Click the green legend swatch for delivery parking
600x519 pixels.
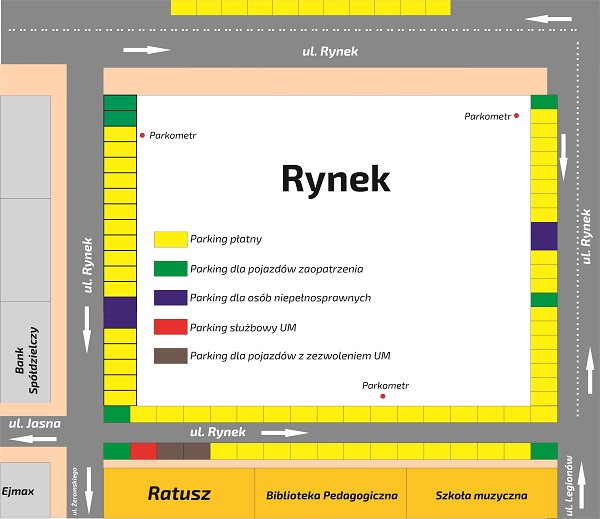pyautogui.click(x=170, y=269)
